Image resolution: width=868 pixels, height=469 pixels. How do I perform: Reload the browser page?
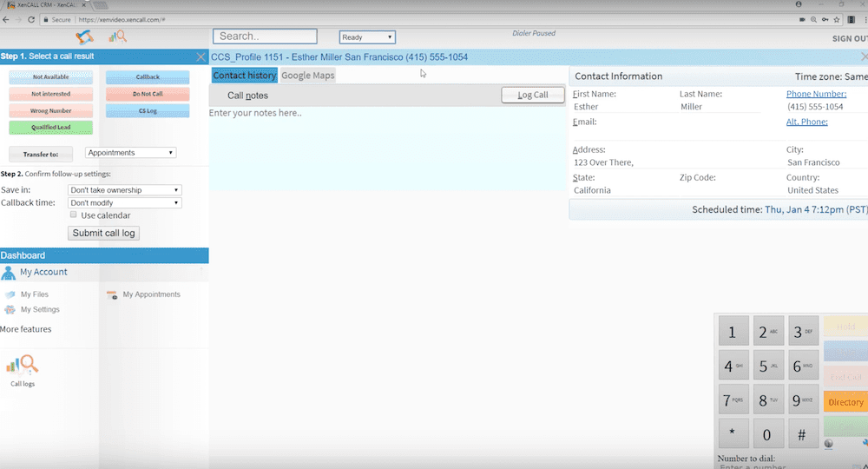pyautogui.click(x=31, y=19)
